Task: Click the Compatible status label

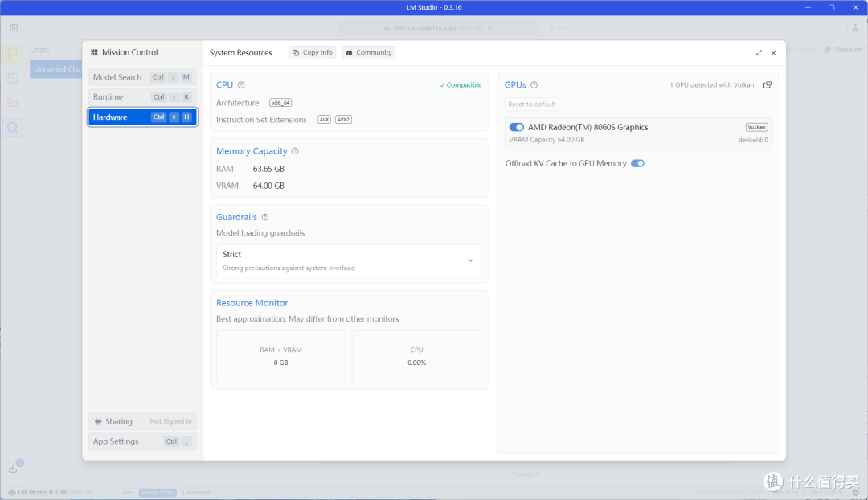Action: pyautogui.click(x=461, y=85)
